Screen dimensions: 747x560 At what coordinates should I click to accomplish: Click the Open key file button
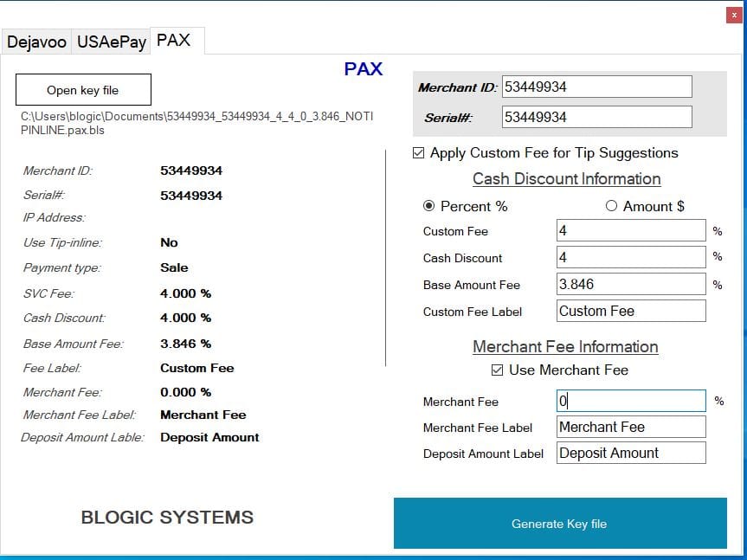[83, 90]
